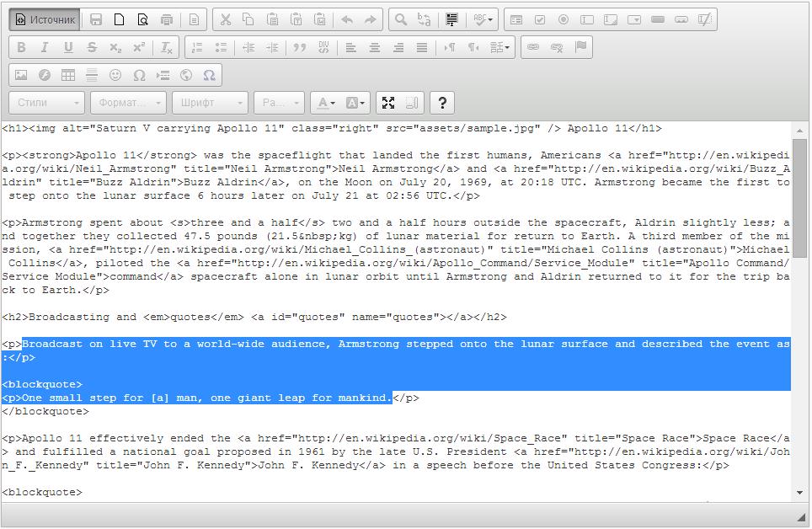The height and width of the screenshot is (529, 812).
Task: Set left-to-right text direction
Action: point(450,47)
